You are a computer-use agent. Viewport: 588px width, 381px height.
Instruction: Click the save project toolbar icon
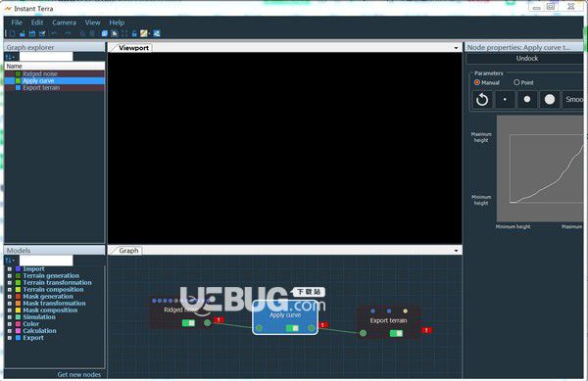pos(32,33)
